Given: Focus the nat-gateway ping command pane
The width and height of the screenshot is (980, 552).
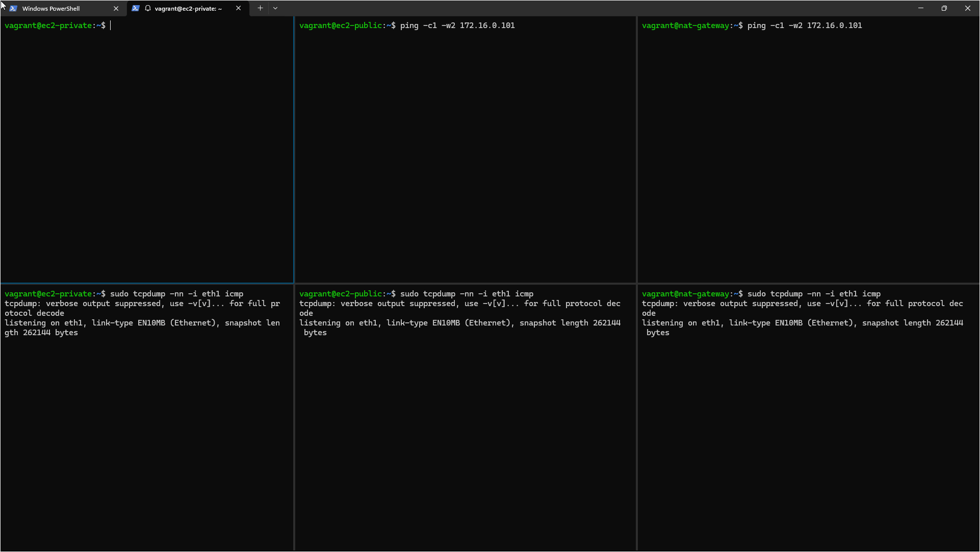Looking at the screenshot, I should point(808,153).
